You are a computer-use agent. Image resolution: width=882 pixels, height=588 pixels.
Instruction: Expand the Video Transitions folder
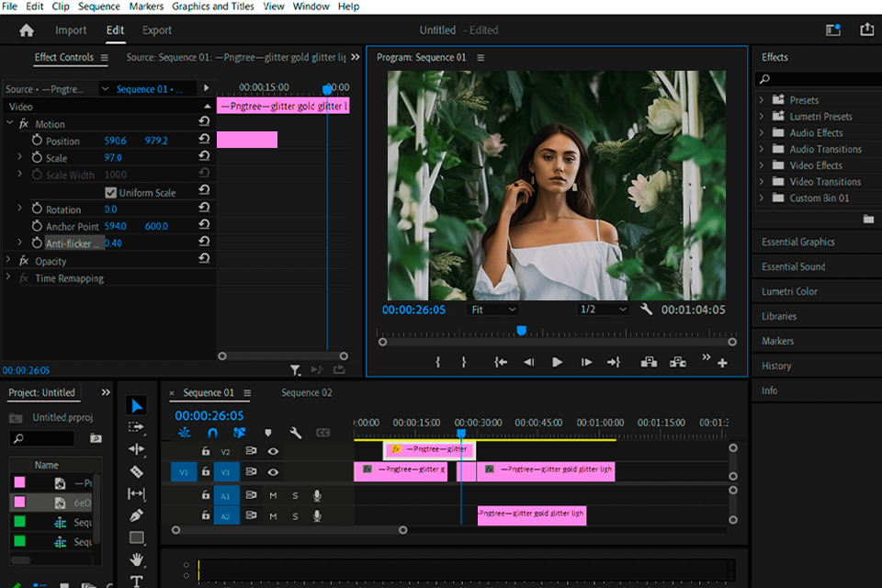[762, 182]
